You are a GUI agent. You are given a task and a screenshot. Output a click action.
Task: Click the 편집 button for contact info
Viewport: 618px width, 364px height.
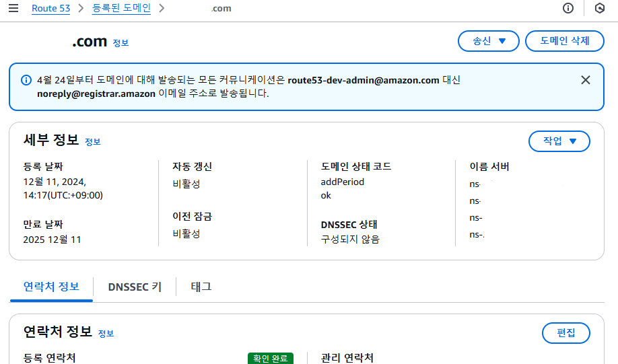pyautogui.click(x=566, y=333)
